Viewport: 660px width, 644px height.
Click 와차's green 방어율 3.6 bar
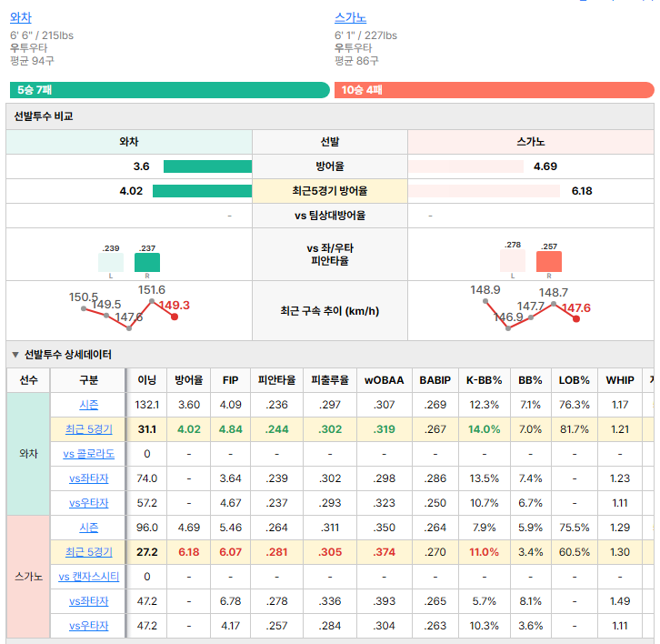point(207,166)
